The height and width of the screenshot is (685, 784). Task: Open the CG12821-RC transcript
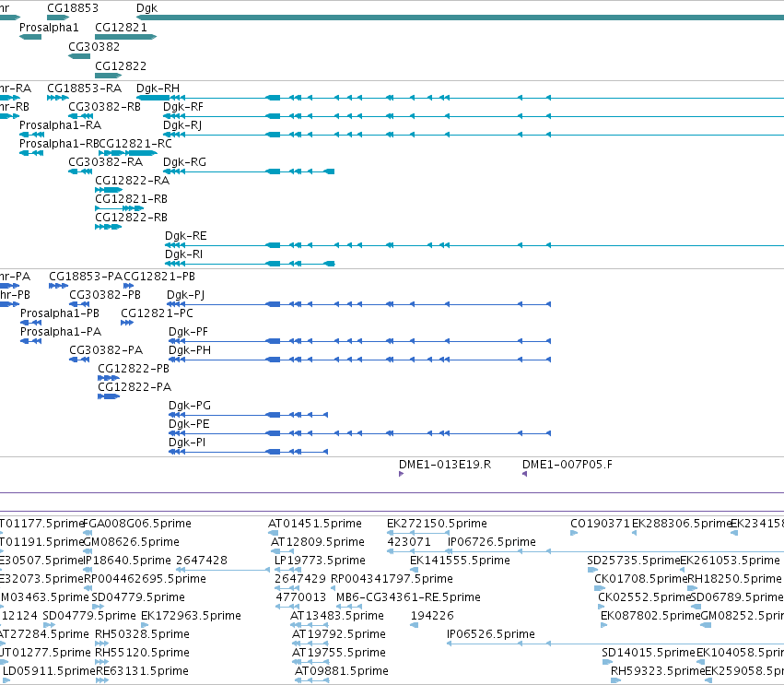(135, 144)
